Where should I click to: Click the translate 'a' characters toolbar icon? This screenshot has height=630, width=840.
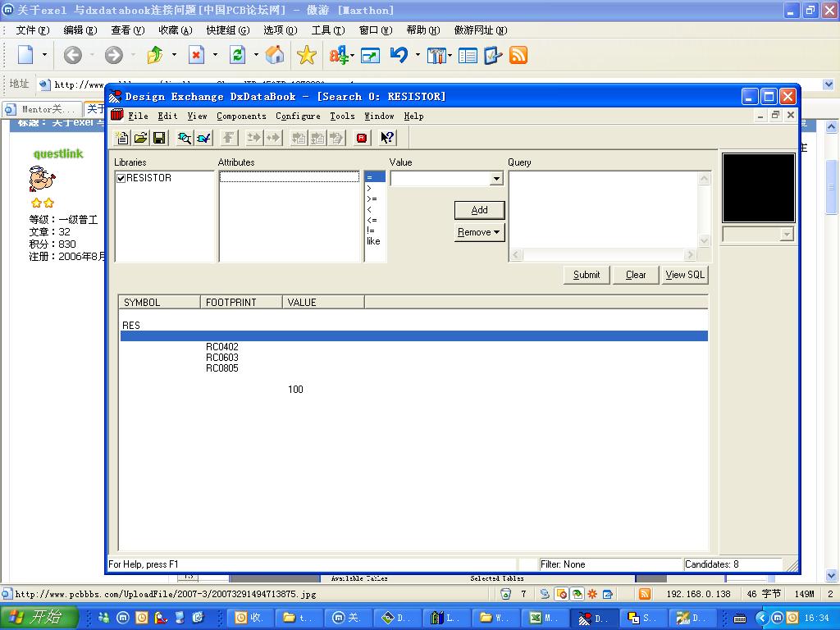pos(339,55)
